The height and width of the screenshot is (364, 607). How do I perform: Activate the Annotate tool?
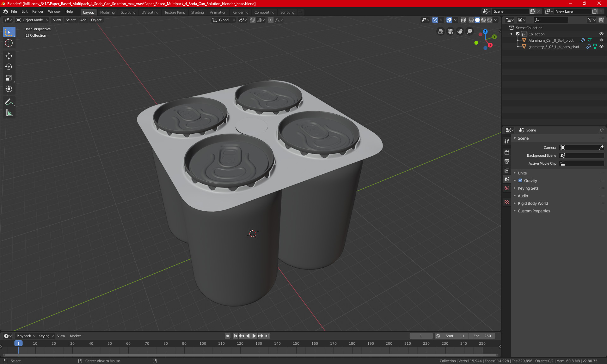(x=9, y=102)
